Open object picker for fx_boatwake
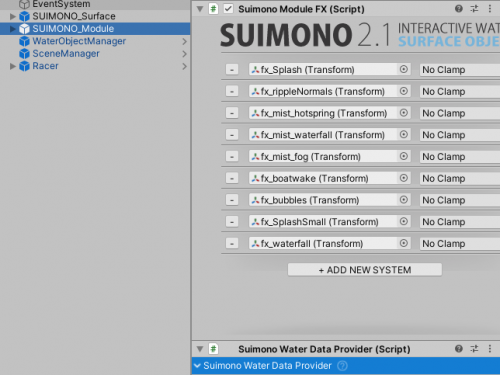Viewport: 500px width, 375px height. (404, 178)
